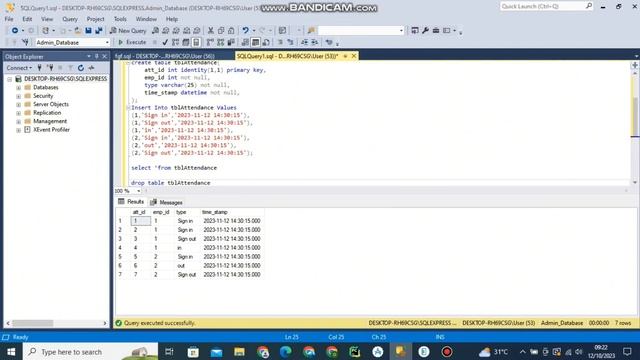Screen dimensions: 640x360
Task: Click the Decrease Indent icon
Action: click(304, 42)
